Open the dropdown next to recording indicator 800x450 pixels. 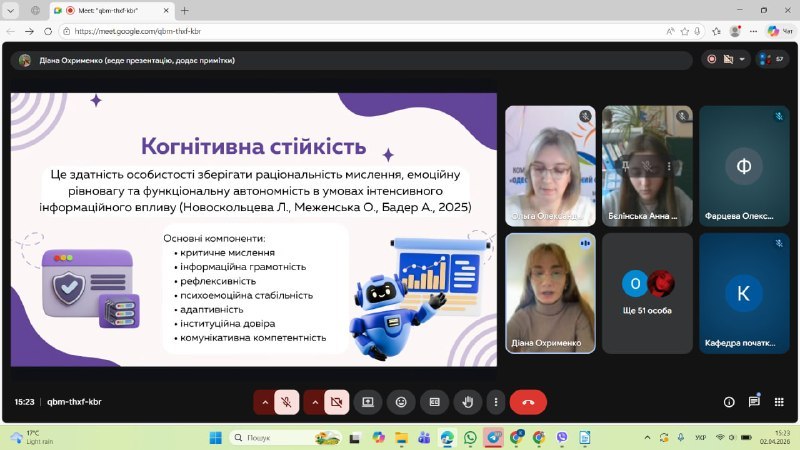click(x=742, y=59)
